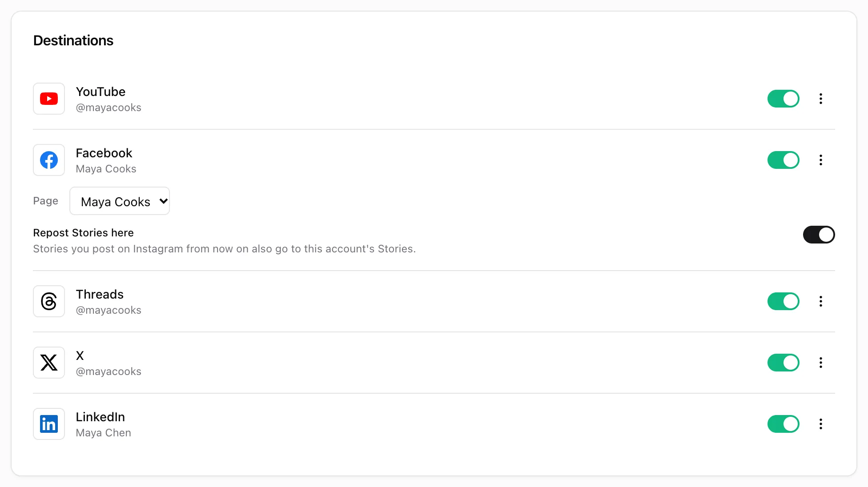This screenshot has height=487, width=868.
Task: Open the LinkedIn row's three-dot menu
Action: [821, 424]
